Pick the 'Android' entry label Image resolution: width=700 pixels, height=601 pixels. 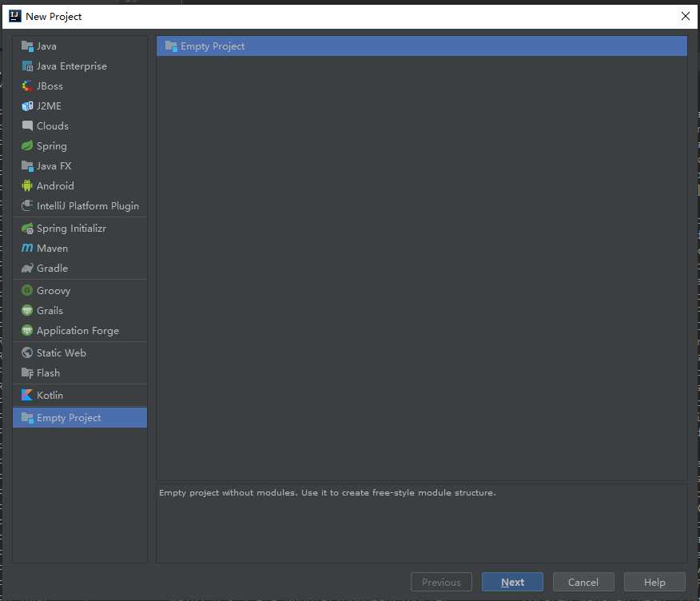coord(55,185)
